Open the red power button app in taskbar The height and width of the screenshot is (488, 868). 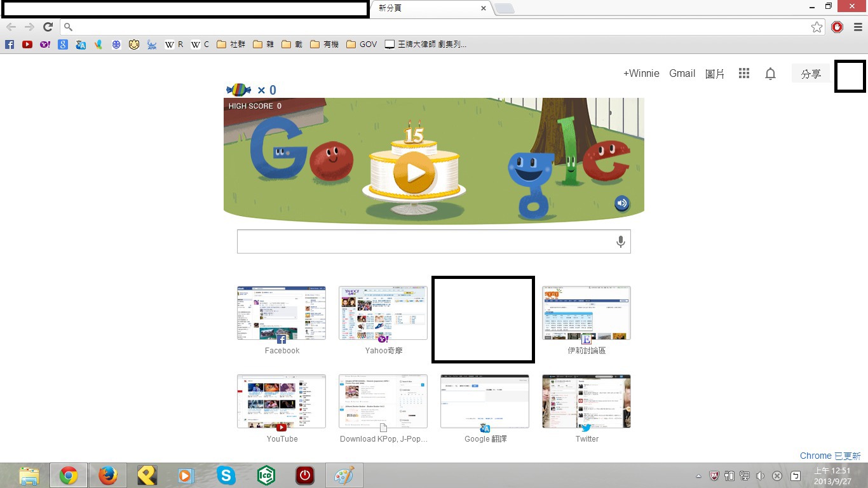coord(304,475)
